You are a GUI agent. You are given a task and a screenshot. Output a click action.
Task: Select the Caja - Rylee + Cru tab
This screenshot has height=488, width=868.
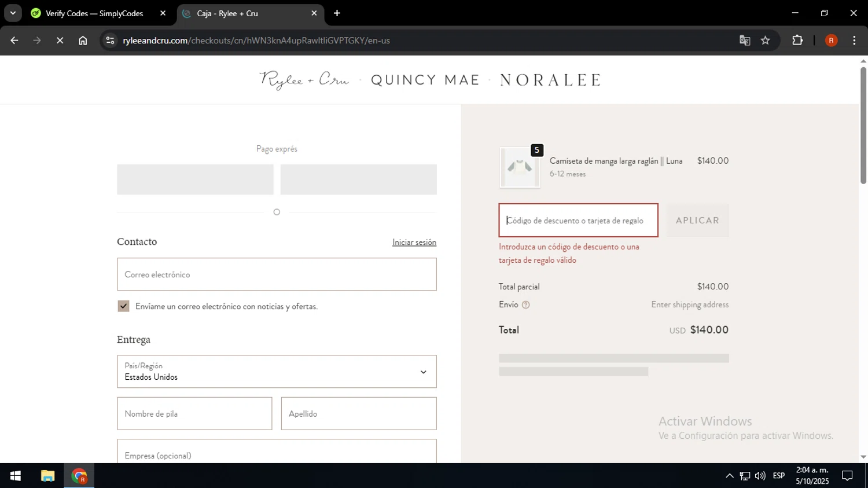tap(249, 13)
